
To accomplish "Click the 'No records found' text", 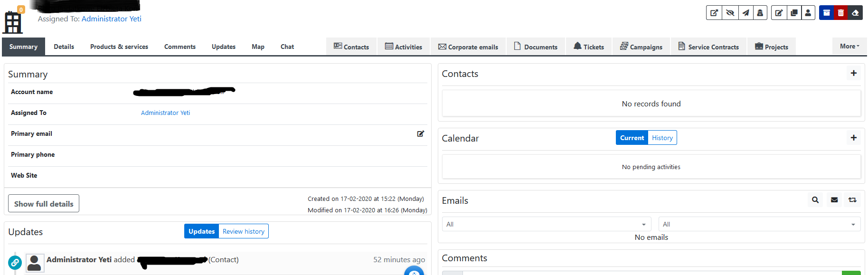I will (x=651, y=104).
